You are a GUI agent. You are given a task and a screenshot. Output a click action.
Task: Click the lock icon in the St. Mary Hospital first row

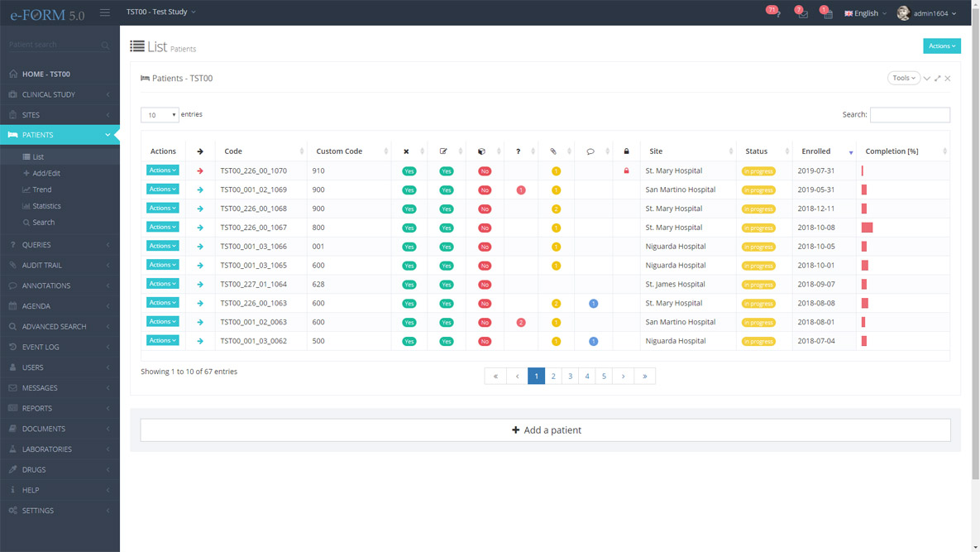click(626, 171)
